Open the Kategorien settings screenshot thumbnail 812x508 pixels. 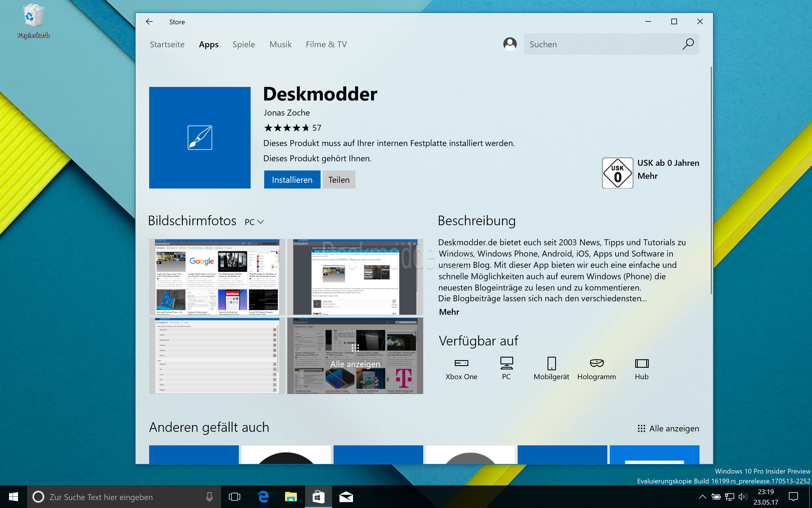217,356
